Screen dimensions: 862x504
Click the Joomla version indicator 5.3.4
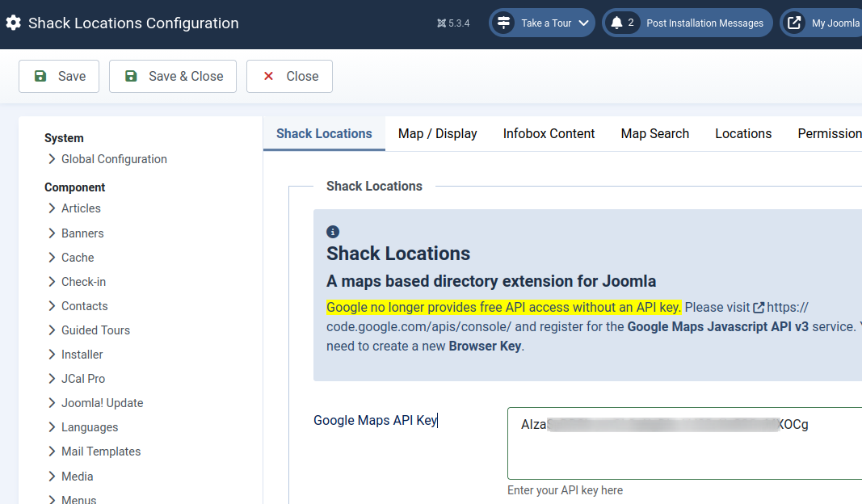453,23
